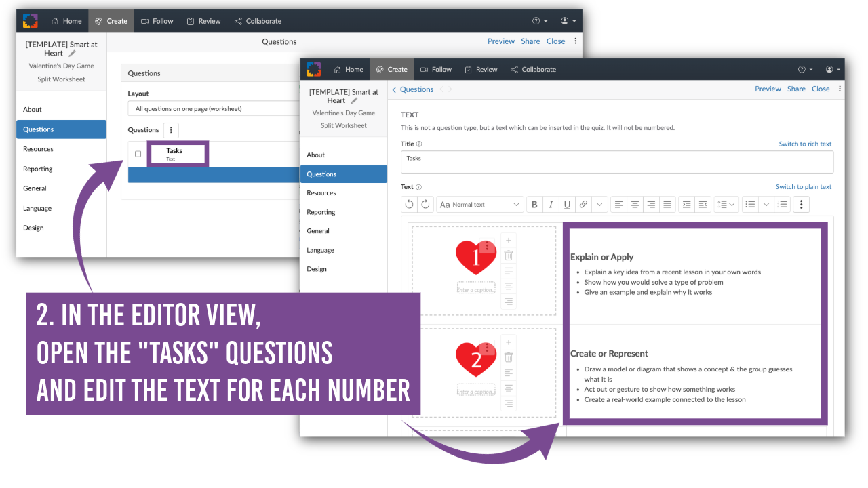The width and height of the screenshot is (868, 488).
Task: Center-align the text
Action: [x=635, y=204]
